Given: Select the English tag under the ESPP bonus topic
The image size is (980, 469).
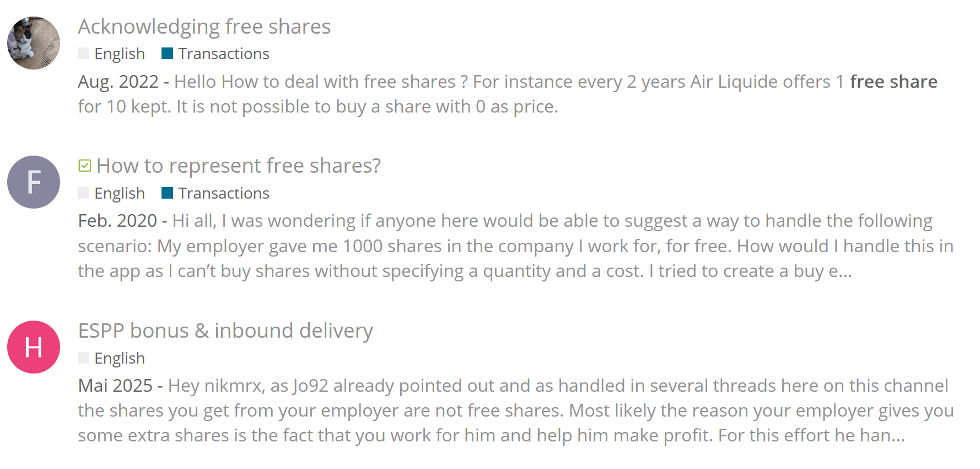Looking at the screenshot, I should [x=119, y=358].
